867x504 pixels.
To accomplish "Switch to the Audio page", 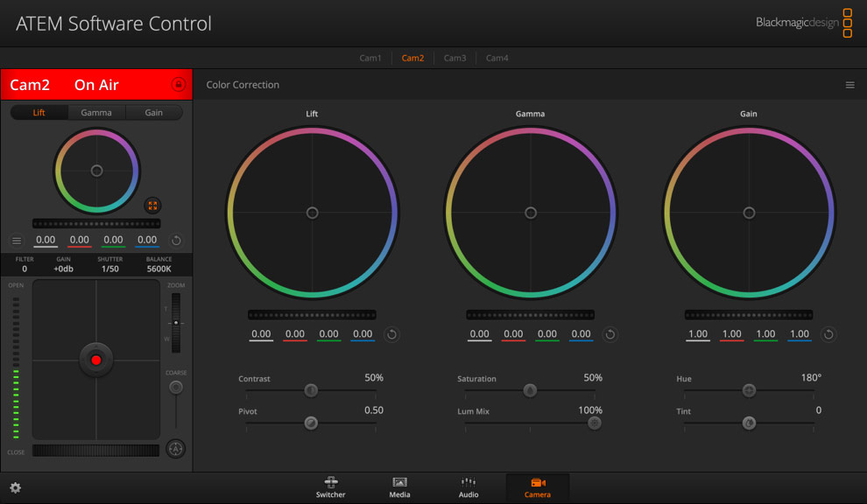I will click(x=469, y=487).
